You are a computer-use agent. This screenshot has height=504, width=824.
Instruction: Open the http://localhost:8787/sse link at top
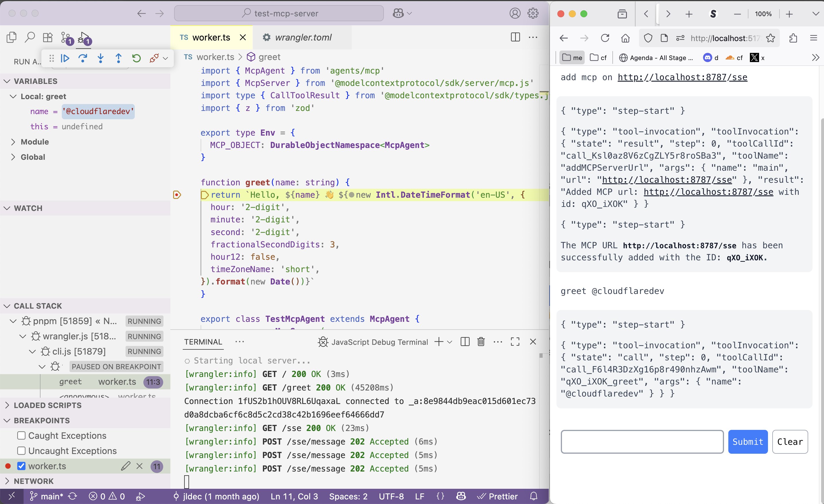tap(682, 77)
